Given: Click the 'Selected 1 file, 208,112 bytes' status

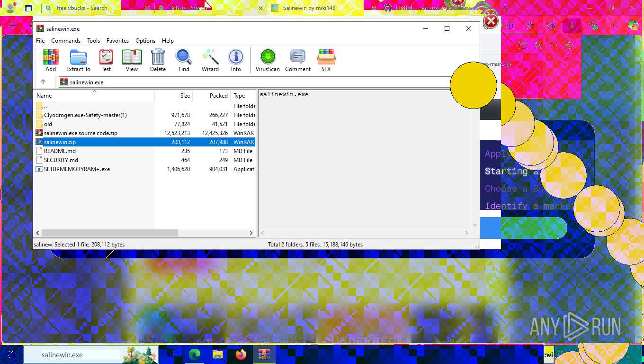Looking at the screenshot, I should click(x=89, y=245).
